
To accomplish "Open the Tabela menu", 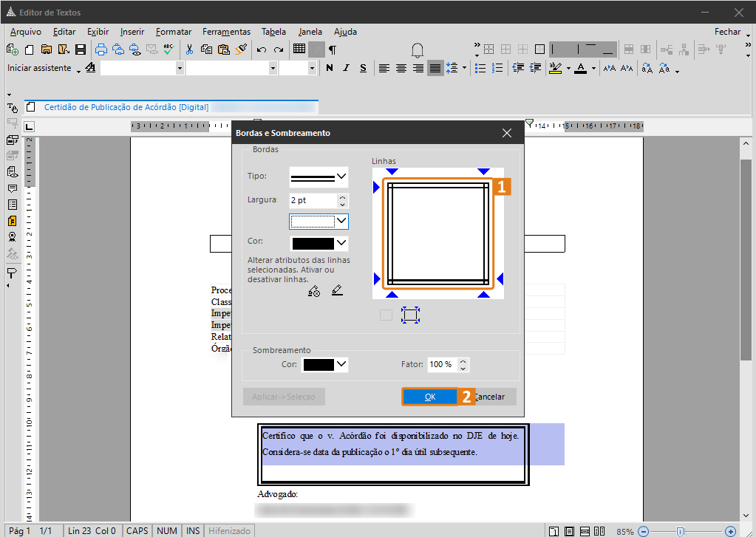I will click(x=273, y=32).
